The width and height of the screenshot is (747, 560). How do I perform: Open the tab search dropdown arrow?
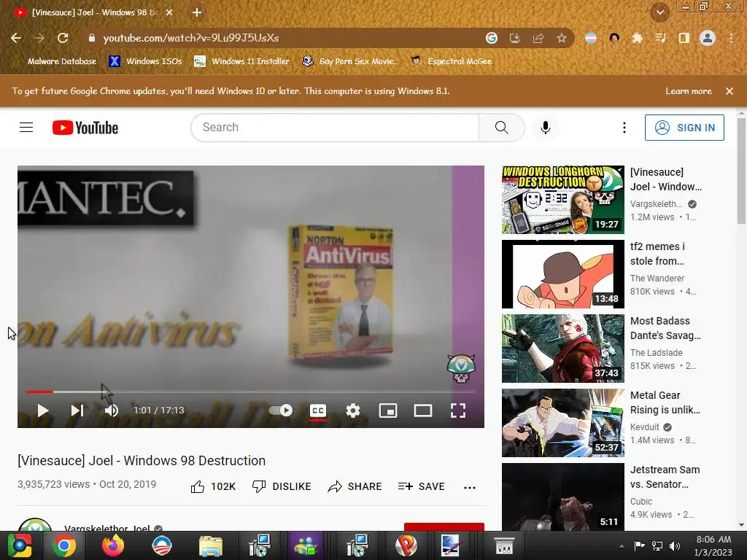(x=660, y=12)
